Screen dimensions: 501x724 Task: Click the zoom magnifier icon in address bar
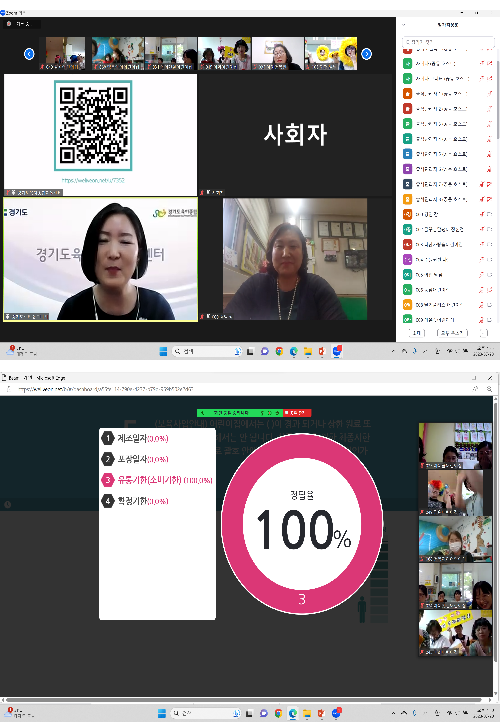click(x=489, y=389)
